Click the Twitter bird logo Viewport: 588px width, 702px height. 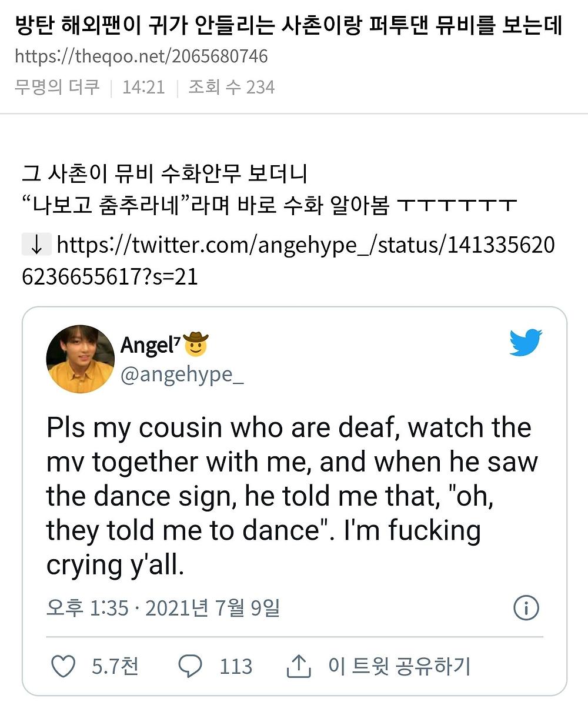click(x=525, y=342)
